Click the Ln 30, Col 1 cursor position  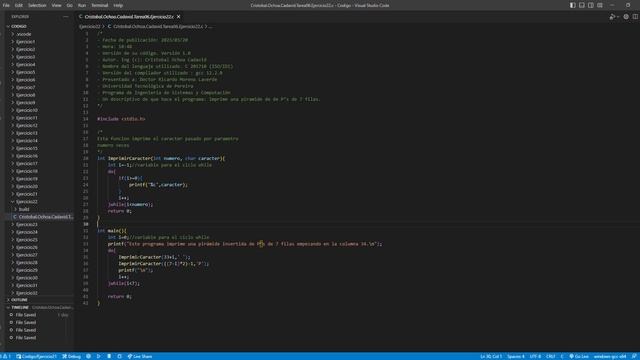tap(491, 356)
